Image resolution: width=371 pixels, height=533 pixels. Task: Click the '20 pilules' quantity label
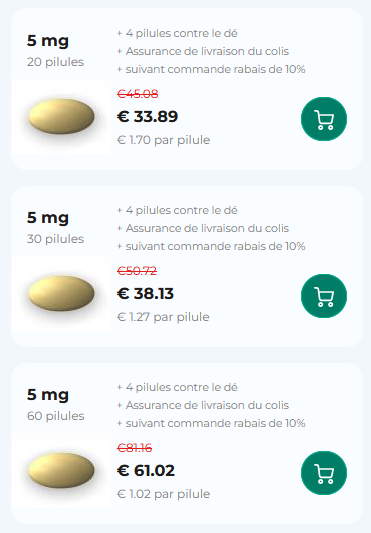pyautogui.click(x=55, y=62)
